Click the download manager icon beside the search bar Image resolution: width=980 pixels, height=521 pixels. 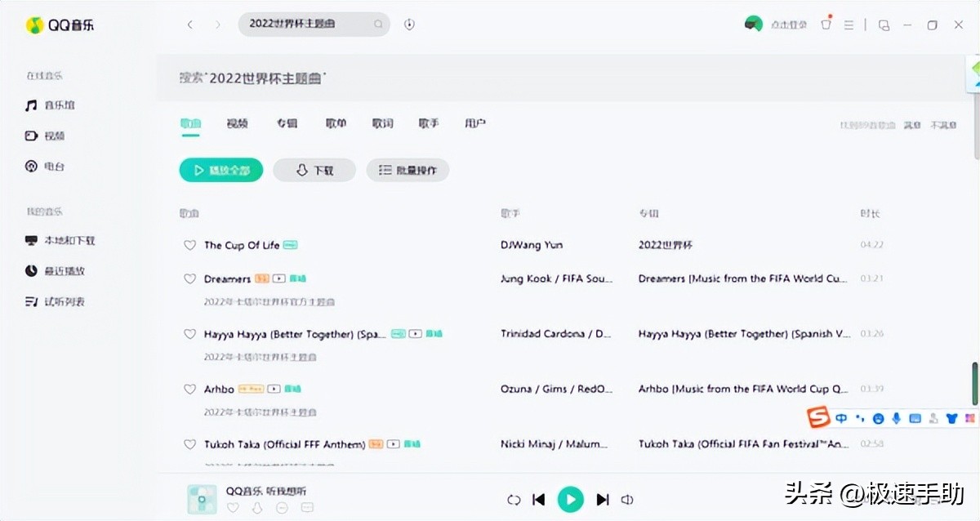(x=408, y=24)
